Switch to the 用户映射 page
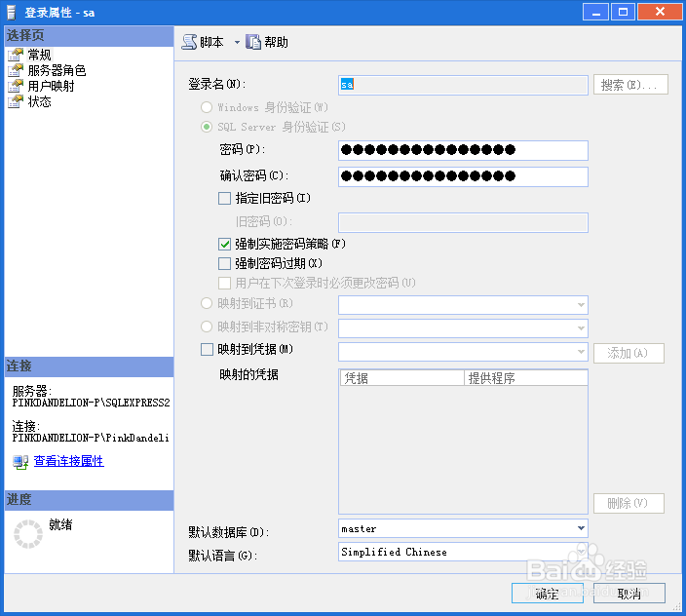The height and width of the screenshot is (616, 686). [x=52, y=86]
